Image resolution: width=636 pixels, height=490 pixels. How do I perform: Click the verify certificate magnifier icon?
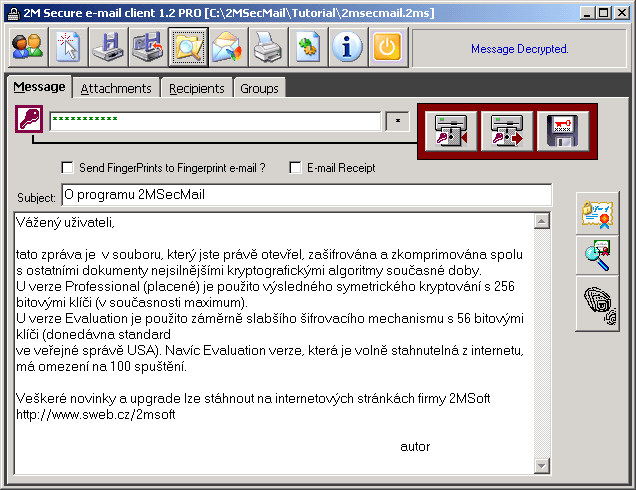pyautogui.click(x=597, y=256)
